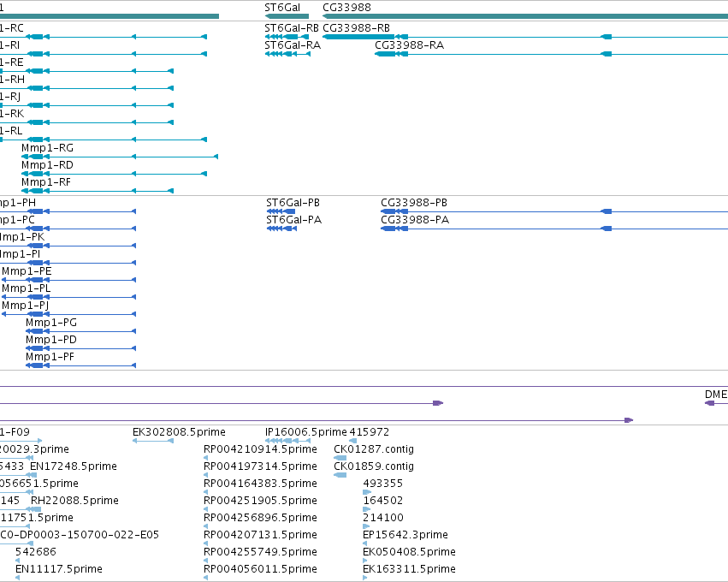Image resolution: width=728 pixels, height=582 pixels.
Task: Select the IP16006.5prime alignment glyph
Action: coord(287,441)
